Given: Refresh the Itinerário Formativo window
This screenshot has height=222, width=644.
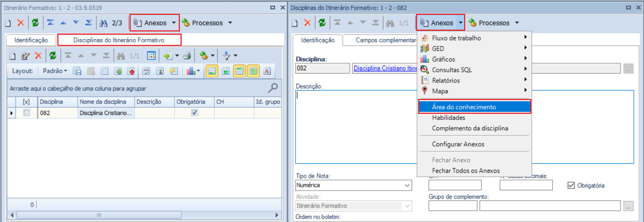Looking at the screenshot, I should (x=35, y=23).
